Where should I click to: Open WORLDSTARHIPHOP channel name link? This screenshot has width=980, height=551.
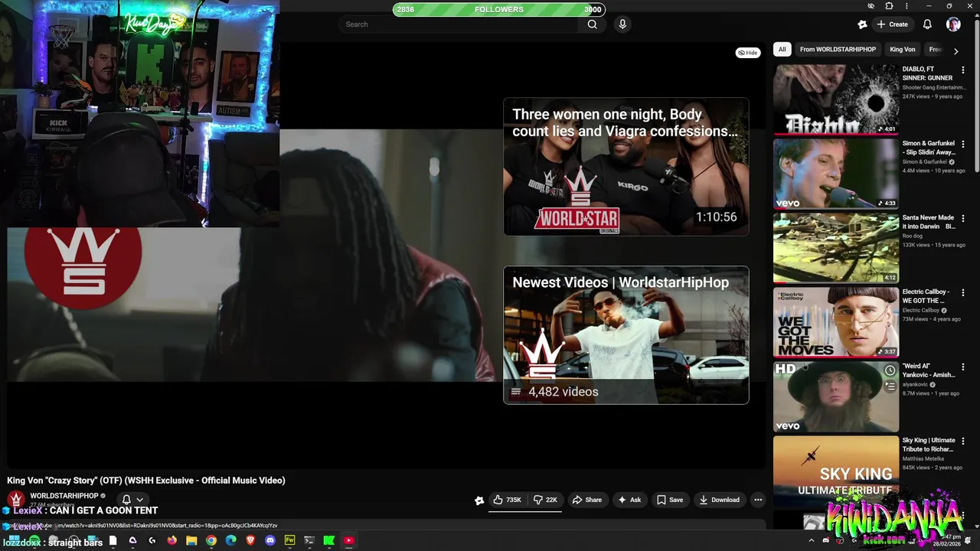click(x=64, y=496)
